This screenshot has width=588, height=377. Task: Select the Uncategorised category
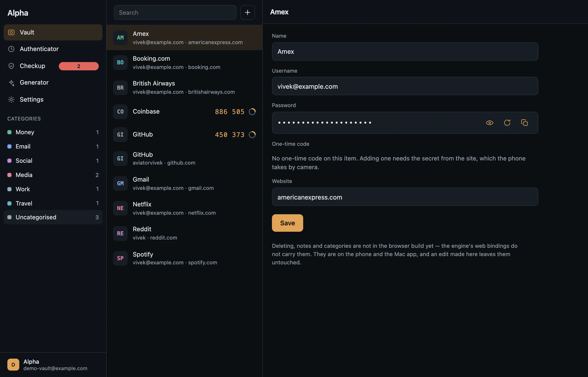(53, 217)
